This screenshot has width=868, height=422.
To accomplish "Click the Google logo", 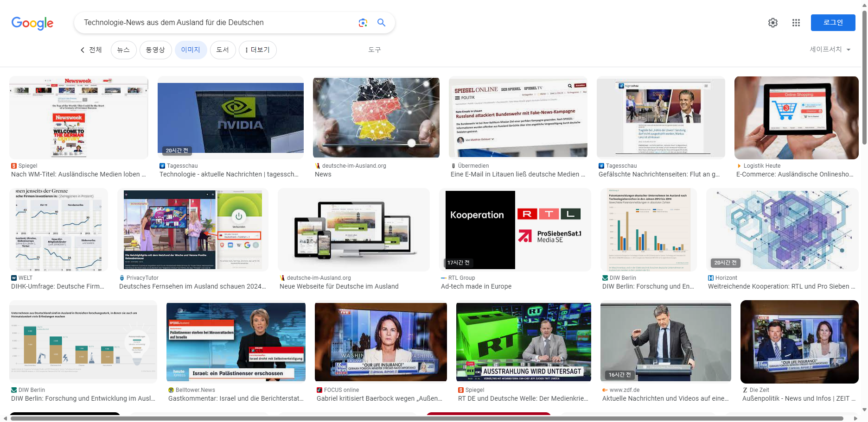I will tap(32, 23).
